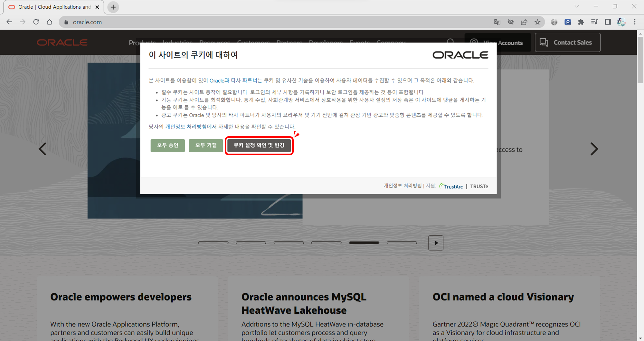Click the Oracle announces MySQL HeatWave Lakehouse heading
This screenshot has height=341, width=644.
point(304,304)
